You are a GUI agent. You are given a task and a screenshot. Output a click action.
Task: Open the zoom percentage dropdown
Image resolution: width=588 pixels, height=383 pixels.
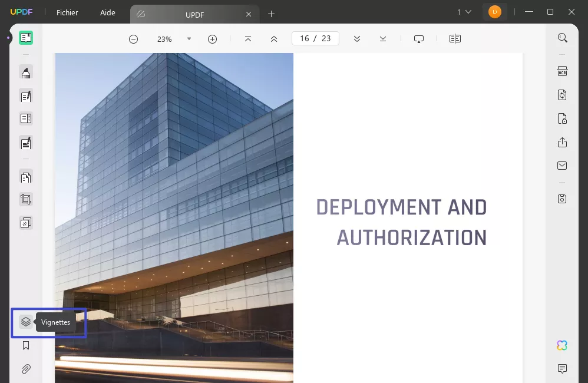coord(189,38)
